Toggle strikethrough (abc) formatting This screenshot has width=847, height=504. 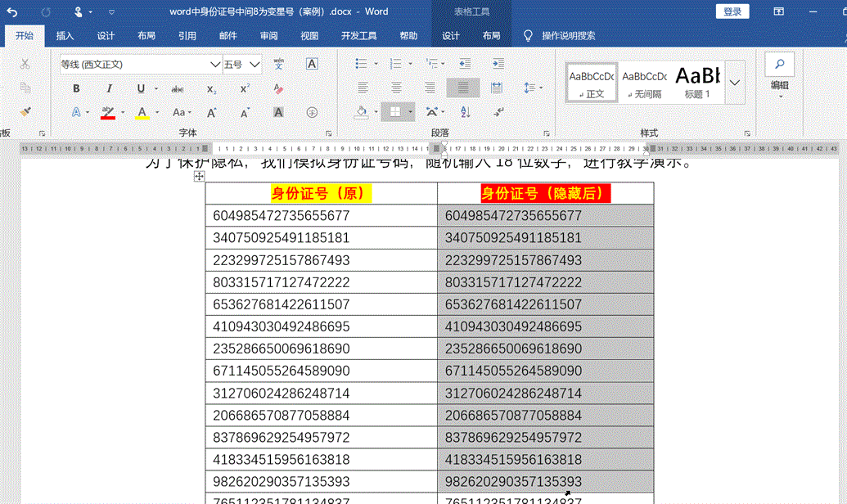178,88
